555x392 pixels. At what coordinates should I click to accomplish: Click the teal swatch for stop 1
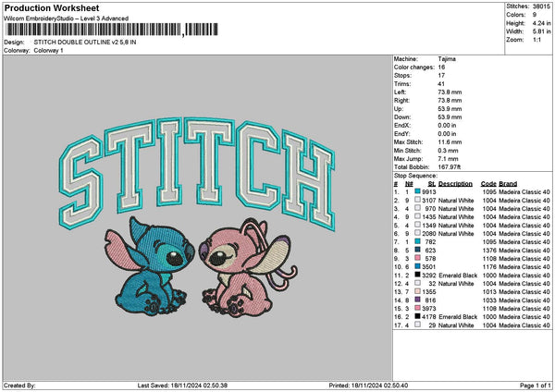(x=418, y=191)
